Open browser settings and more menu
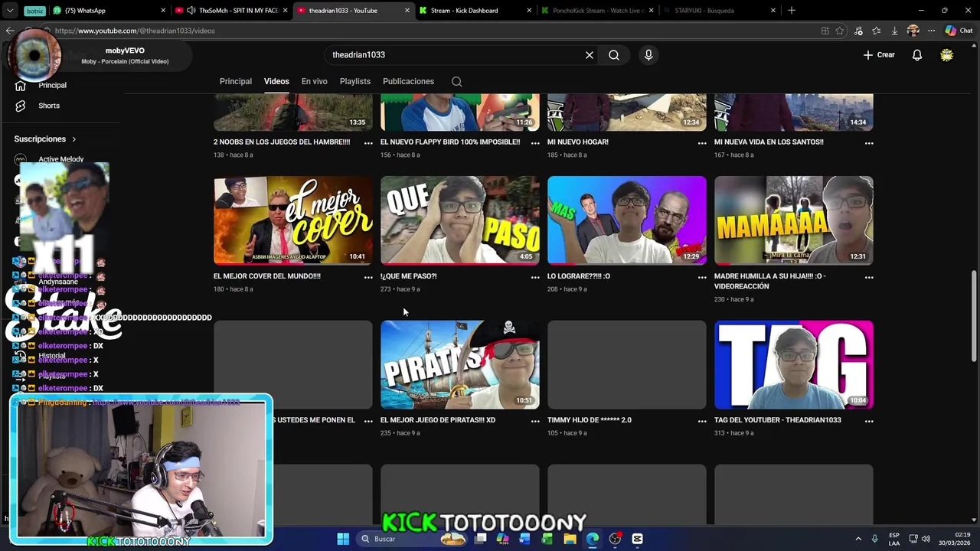Screen dimensions: 980x551 [x=931, y=31]
